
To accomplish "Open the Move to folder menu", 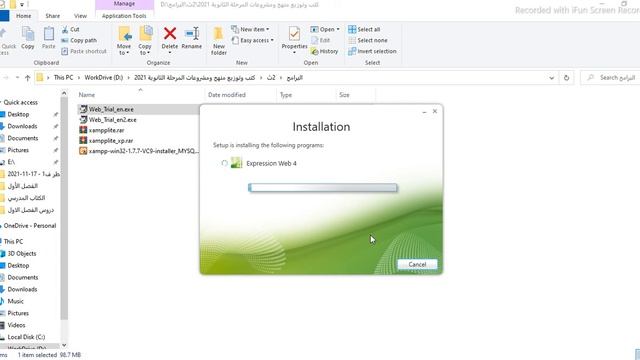I will [x=124, y=40].
